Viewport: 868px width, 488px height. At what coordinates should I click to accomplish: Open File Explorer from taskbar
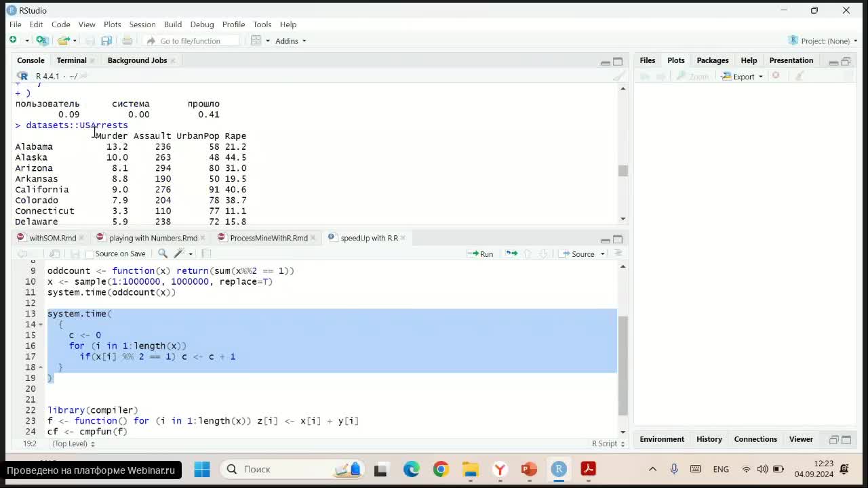pos(471,469)
